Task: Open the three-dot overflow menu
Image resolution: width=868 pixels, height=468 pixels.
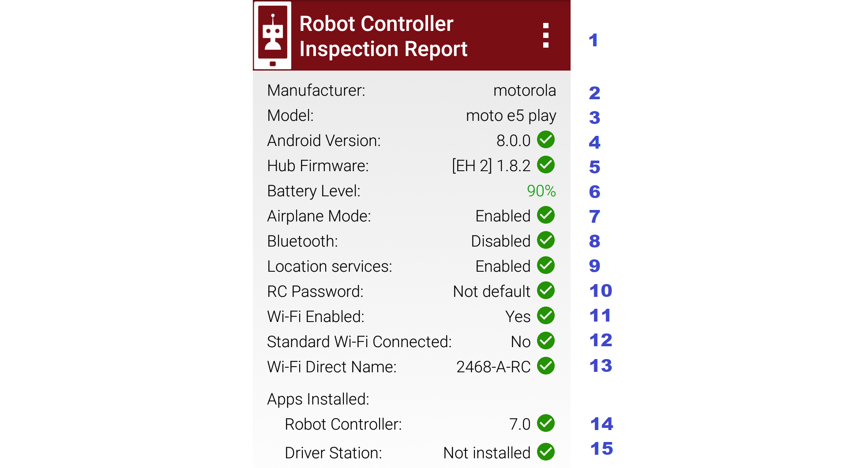Action: pyautogui.click(x=546, y=35)
